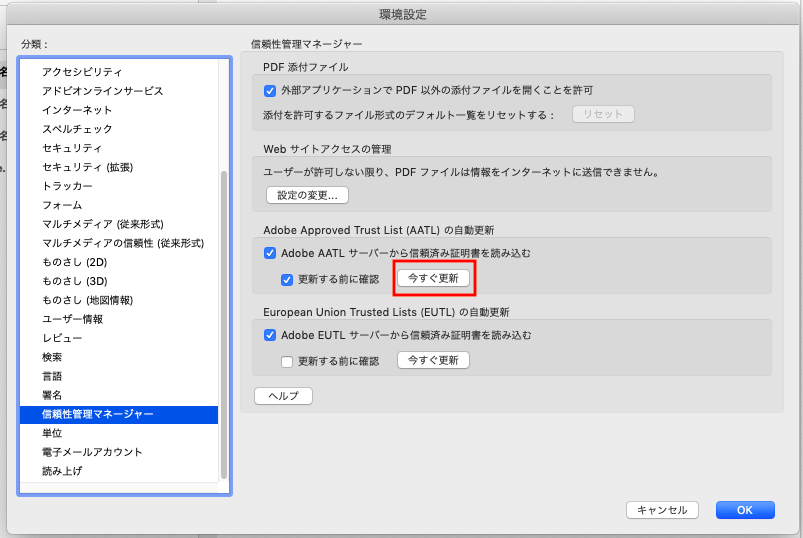
Task: Toggle Adobe AATL サーバー証明書読み込み checkbox
Action: point(270,254)
